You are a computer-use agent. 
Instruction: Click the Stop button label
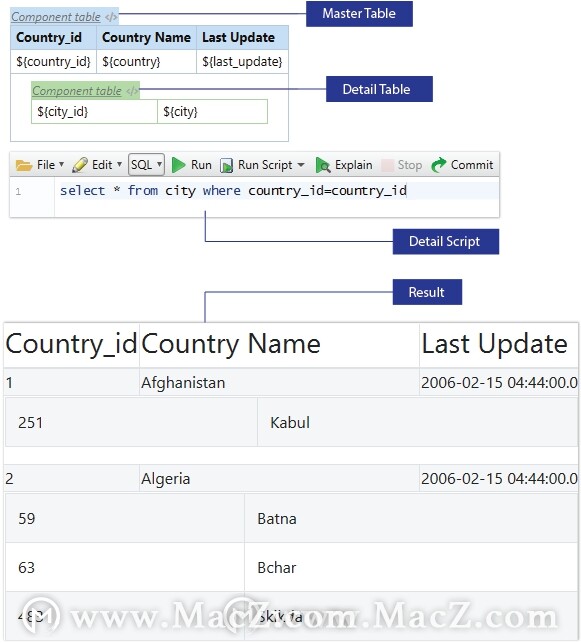410,165
